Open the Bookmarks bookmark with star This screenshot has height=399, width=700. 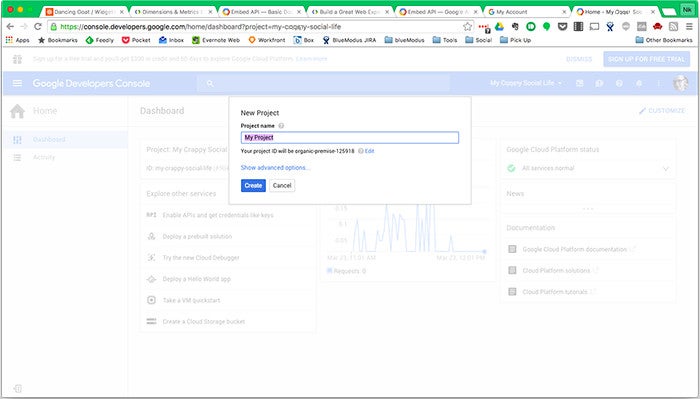(58, 40)
